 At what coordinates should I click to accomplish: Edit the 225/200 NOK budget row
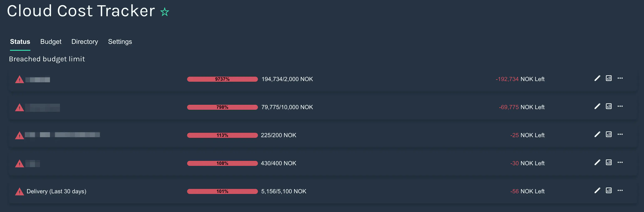[597, 134]
